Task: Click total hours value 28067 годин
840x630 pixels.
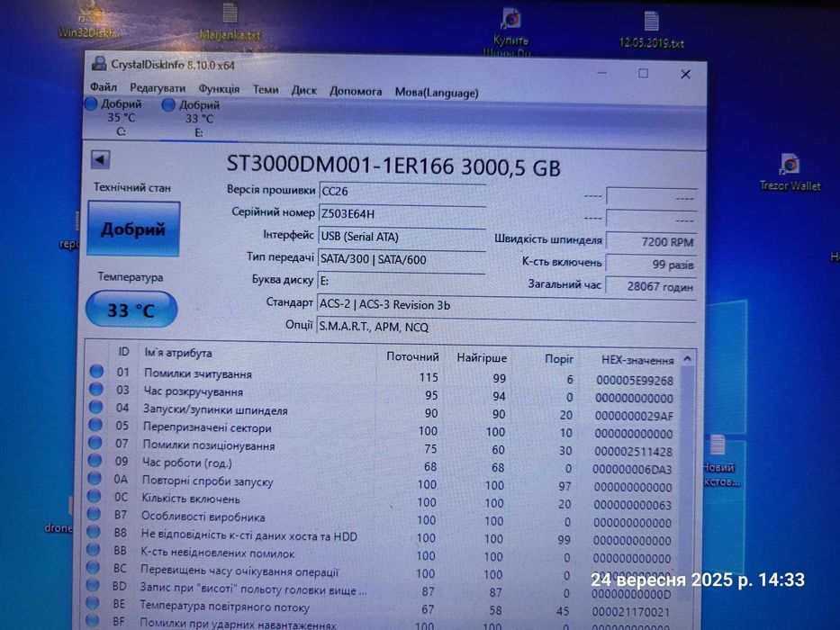Action: tap(651, 286)
